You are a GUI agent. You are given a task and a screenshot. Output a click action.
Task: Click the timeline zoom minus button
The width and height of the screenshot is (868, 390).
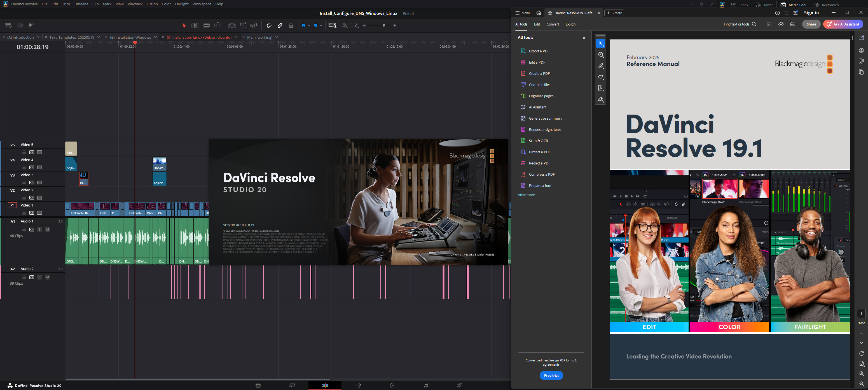pos(364,25)
